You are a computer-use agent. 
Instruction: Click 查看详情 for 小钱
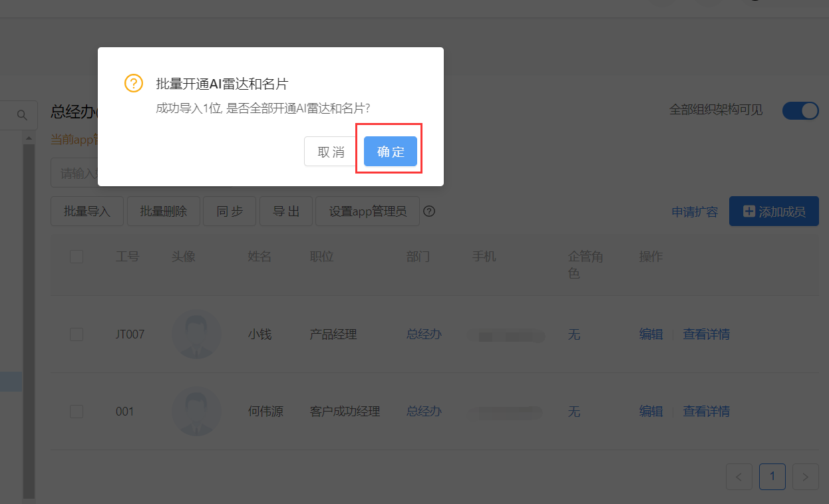(707, 334)
